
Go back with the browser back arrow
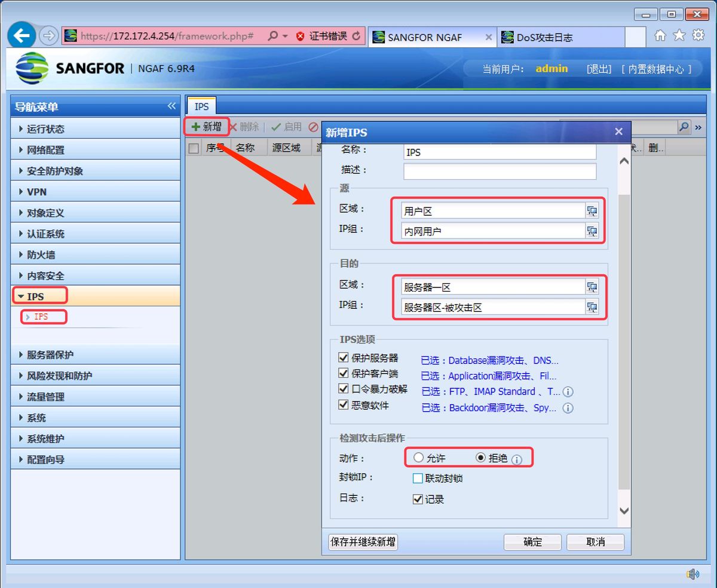click(22, 36)
